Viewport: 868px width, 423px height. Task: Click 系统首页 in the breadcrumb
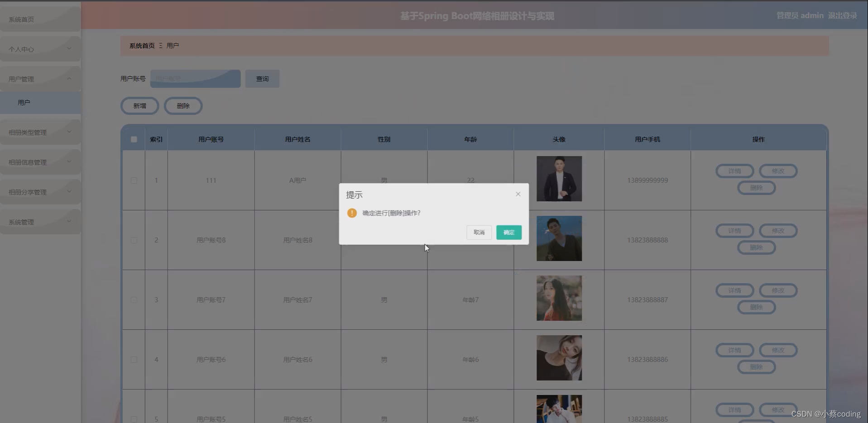coord(142,46)
